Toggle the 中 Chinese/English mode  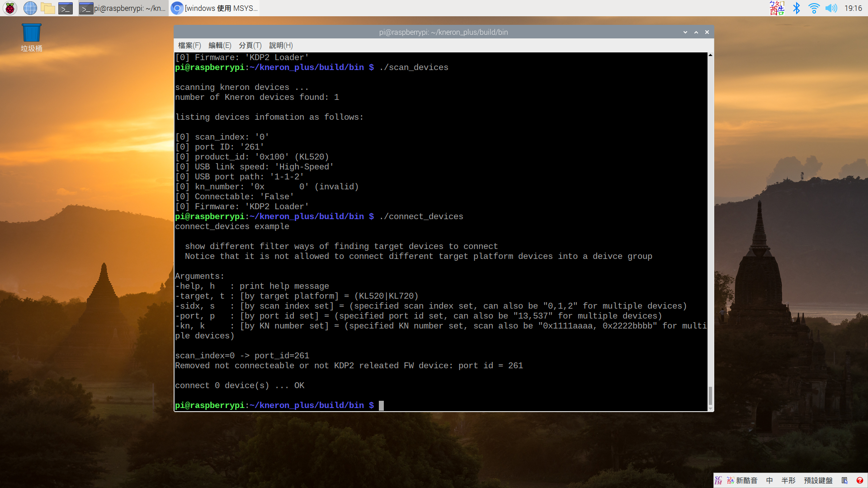pos(769,480)
